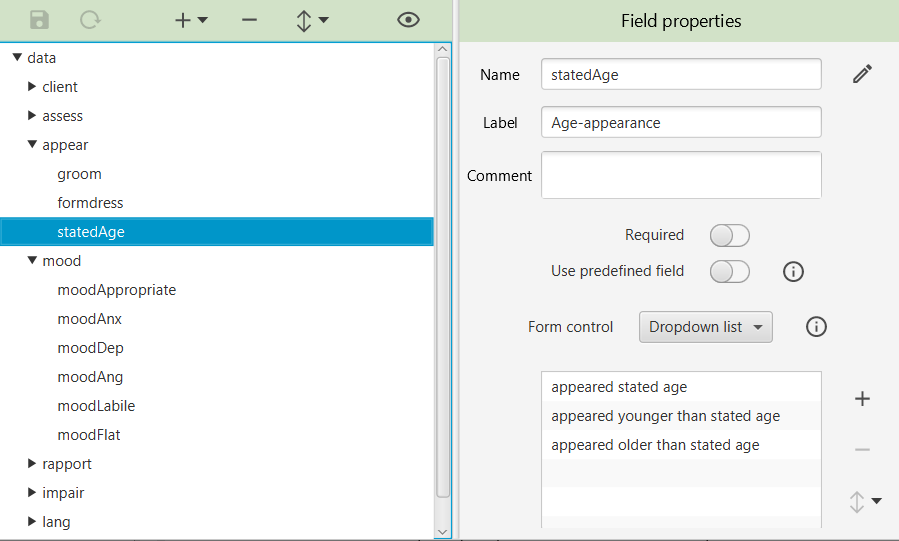Select the moodFlat field
The image size is (899, 541).
[x=89, y=435]
